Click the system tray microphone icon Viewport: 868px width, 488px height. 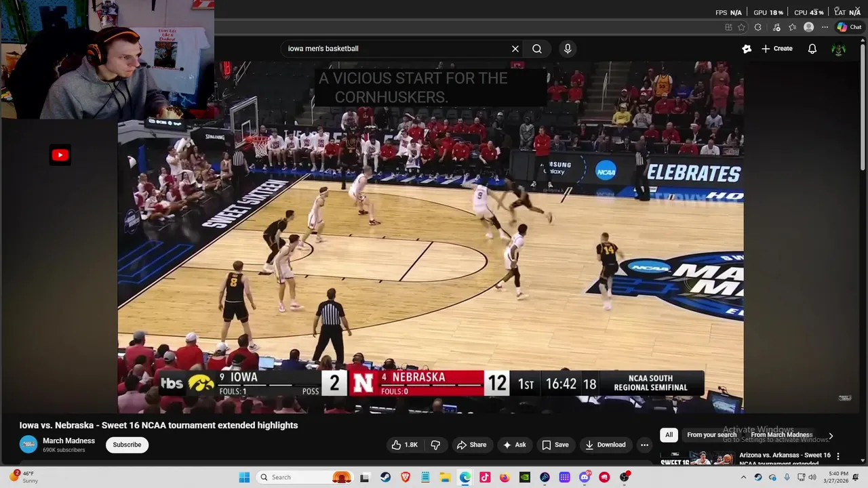pyautogui.click(x=787, y=477)
